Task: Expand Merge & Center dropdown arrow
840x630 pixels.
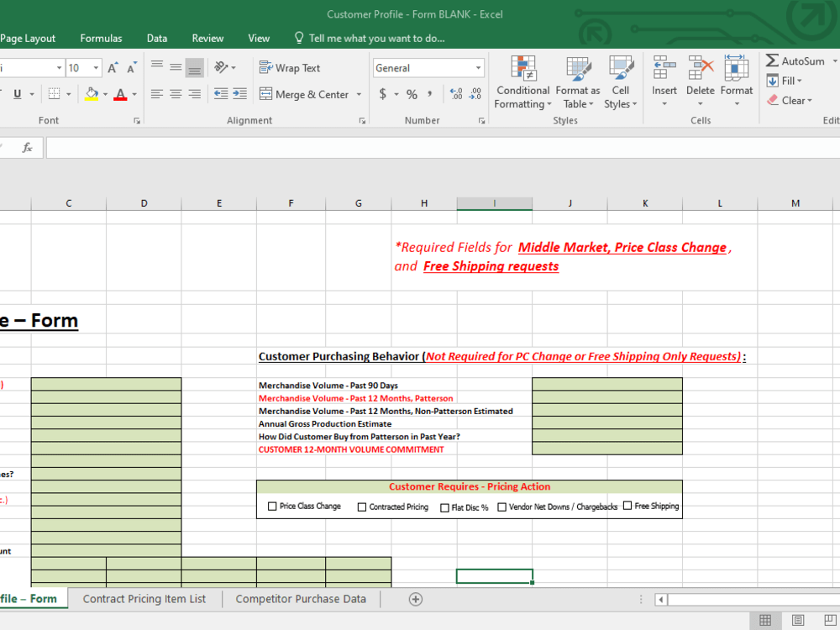Action: tap(359, 95)
